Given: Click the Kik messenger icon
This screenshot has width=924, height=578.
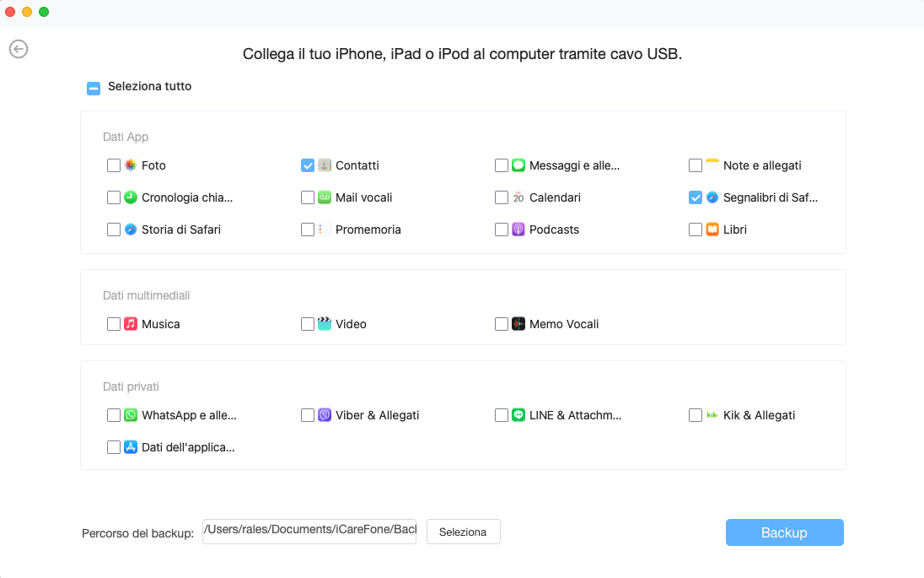Looking at the screenshot, I should (712, 415).
